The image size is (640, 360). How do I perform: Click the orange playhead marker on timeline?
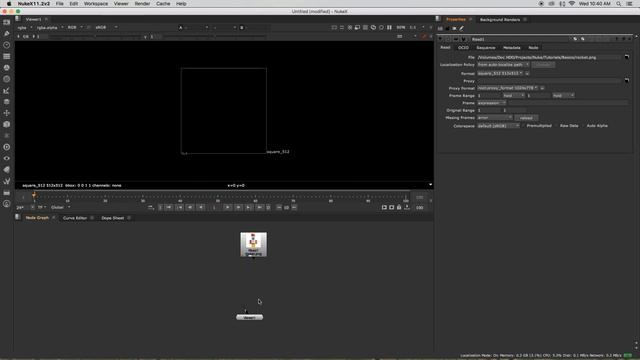pos(34,195)
